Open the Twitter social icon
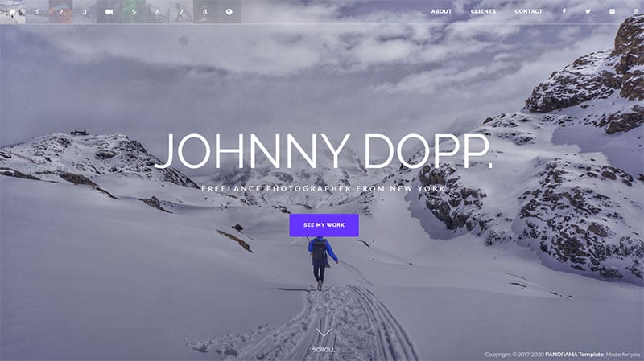Image resolution: width=644 pixels, height=361 pixels. [588, 11]
